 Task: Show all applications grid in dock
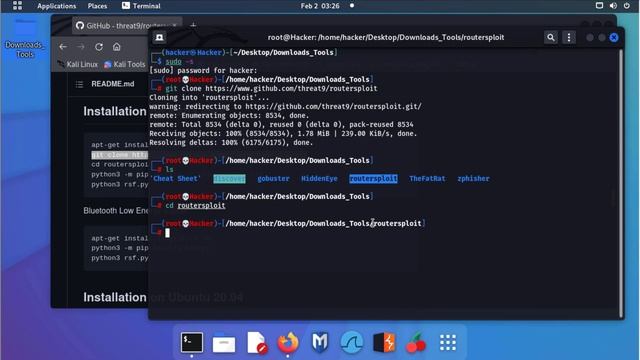[x=448, y=342]
